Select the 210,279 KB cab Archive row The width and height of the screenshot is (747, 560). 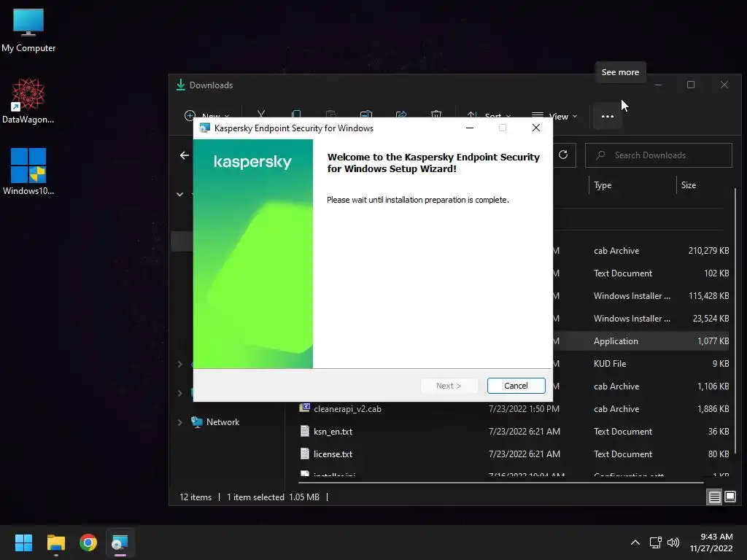tap(641, 251)
